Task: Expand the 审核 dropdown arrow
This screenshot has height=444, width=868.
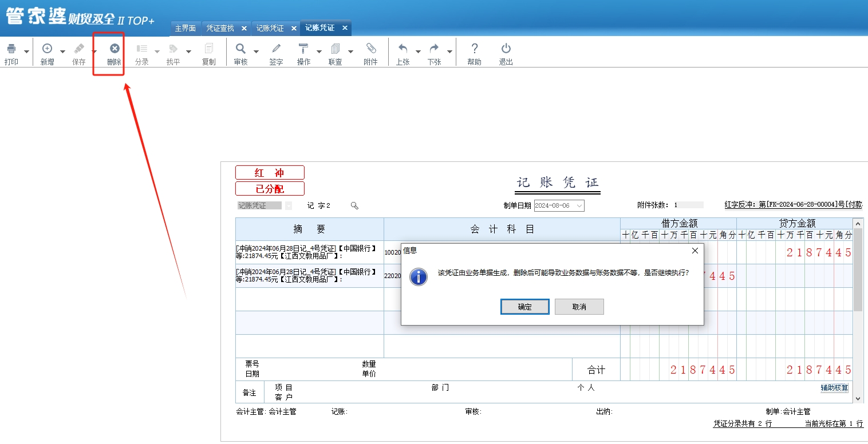Action: (256, 51)
